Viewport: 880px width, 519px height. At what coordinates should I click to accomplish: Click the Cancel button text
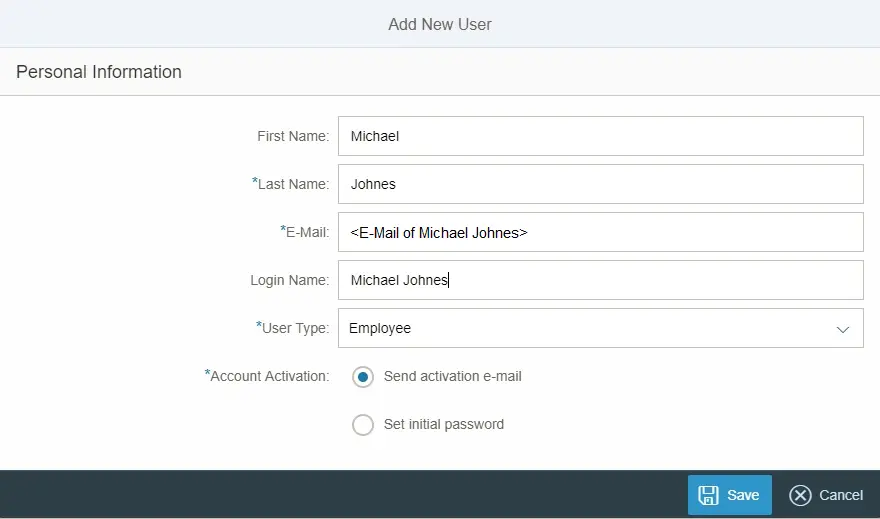point(841,495)
